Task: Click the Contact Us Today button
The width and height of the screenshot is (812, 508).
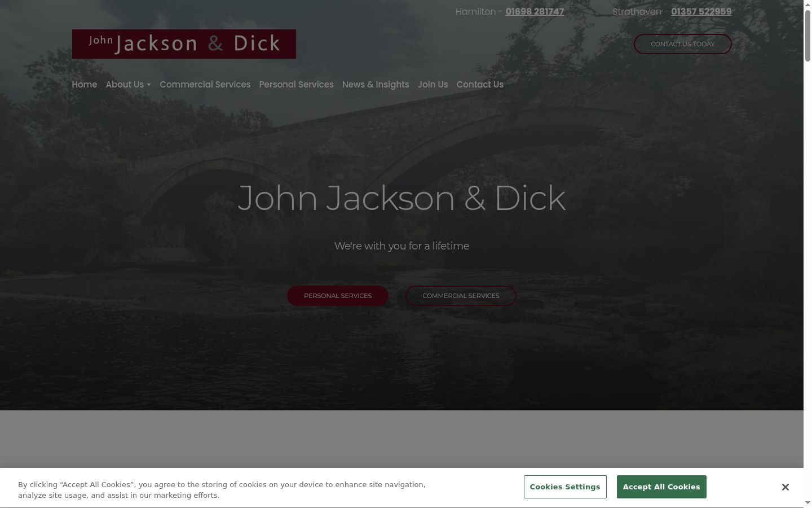Action: coord(683,44)
